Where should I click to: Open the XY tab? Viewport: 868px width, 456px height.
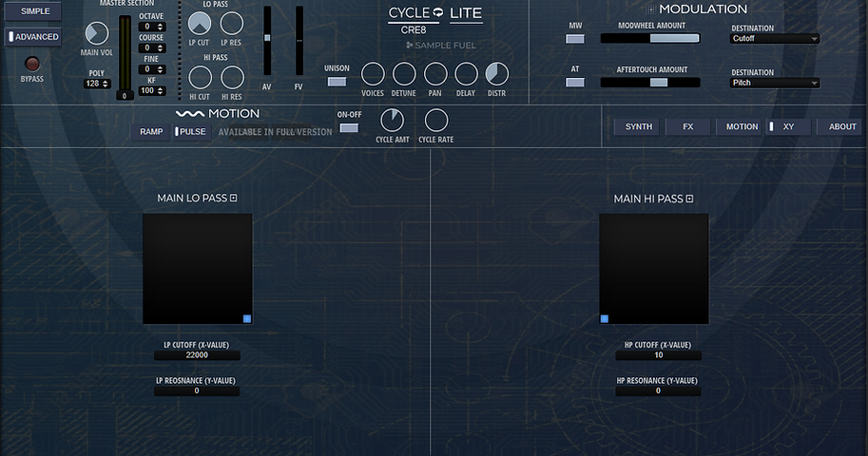point(788,126)
